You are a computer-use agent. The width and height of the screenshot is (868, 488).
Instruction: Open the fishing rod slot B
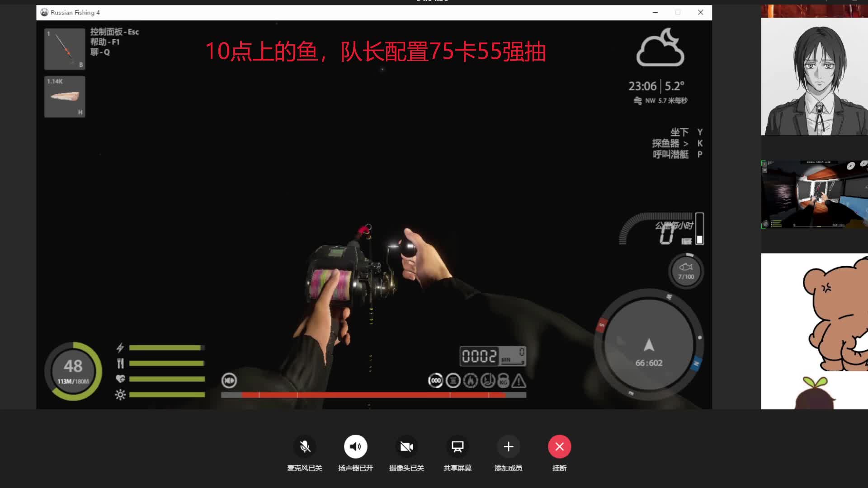click(x=64, y=49)
